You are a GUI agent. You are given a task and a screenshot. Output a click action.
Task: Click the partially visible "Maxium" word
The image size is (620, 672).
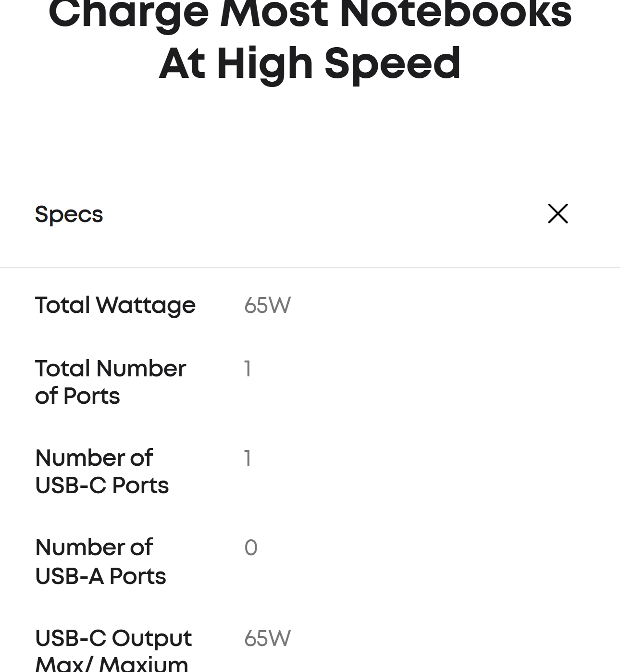click(x=144, y=664)
